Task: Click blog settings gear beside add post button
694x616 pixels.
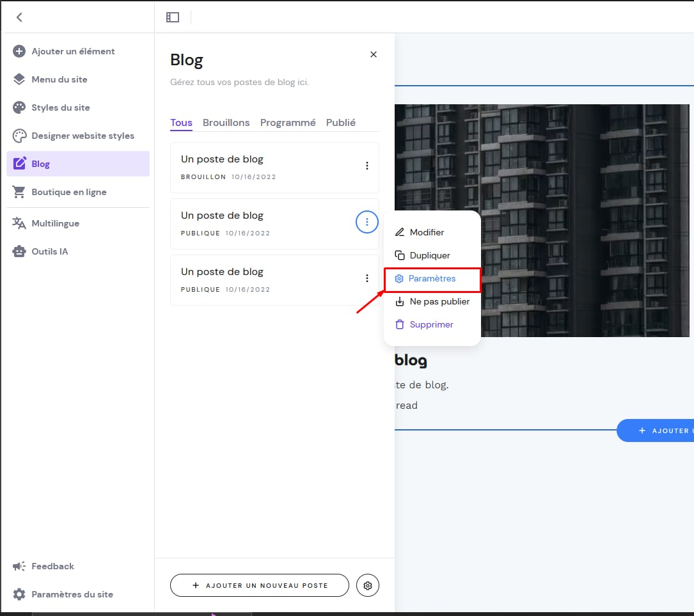Action: tap(368, 585)
